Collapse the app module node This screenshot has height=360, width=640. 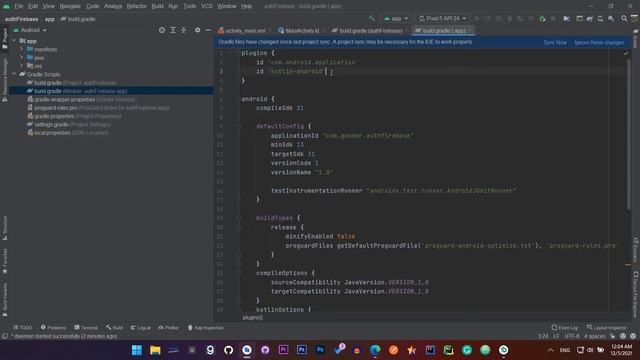(14, 41)
